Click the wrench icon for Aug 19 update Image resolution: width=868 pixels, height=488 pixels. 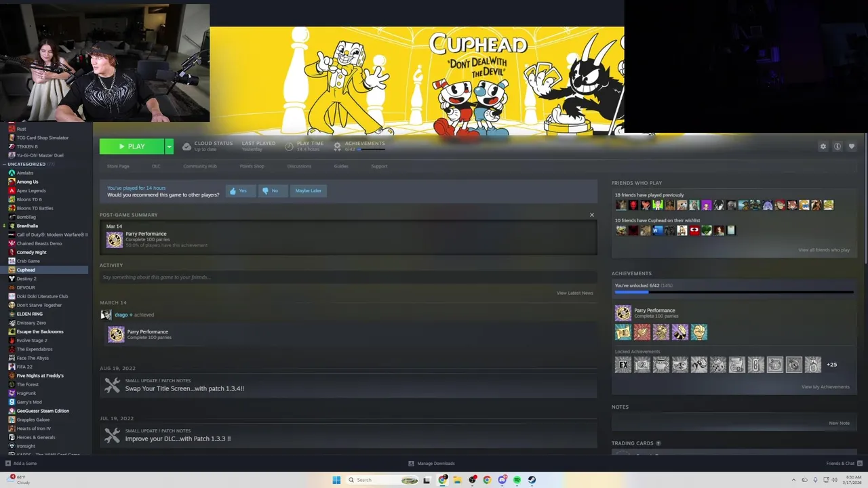(x=112, y=385)
